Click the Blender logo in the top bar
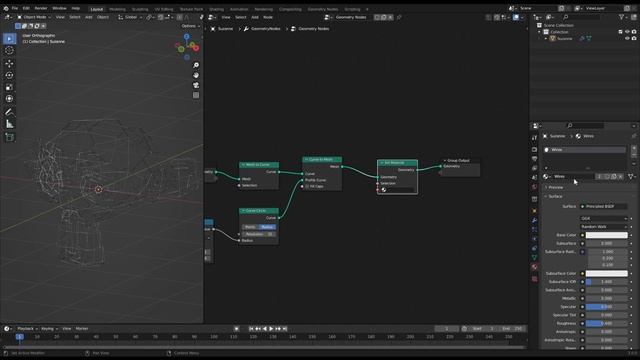Image resolution: width=640 pixels, height=360 pixels. (x=6, y=8)
